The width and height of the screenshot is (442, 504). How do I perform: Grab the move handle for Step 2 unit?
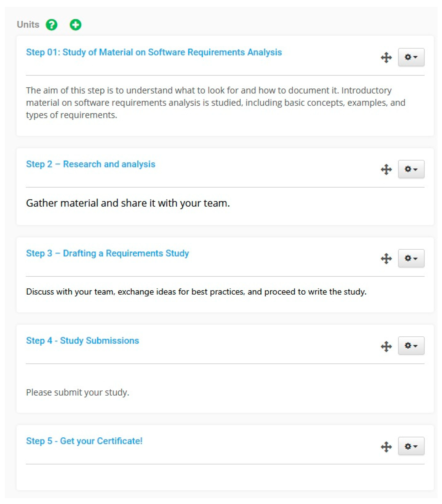386,170
